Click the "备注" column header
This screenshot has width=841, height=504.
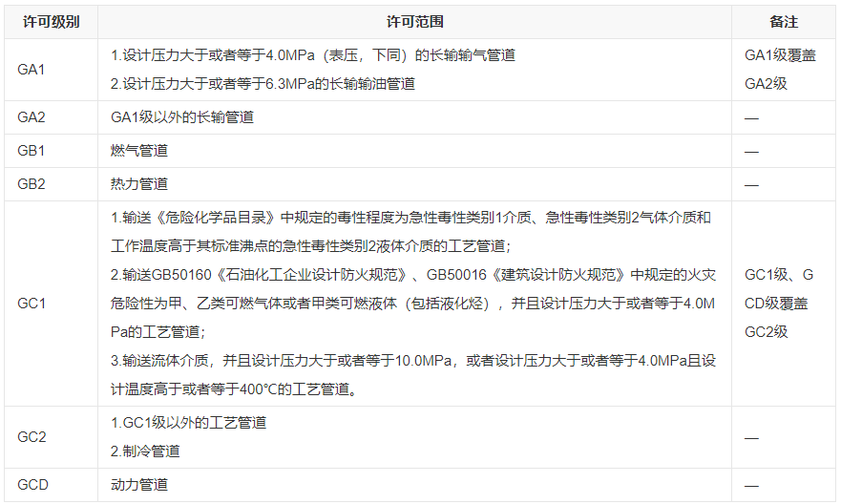[x=783, y=22]
